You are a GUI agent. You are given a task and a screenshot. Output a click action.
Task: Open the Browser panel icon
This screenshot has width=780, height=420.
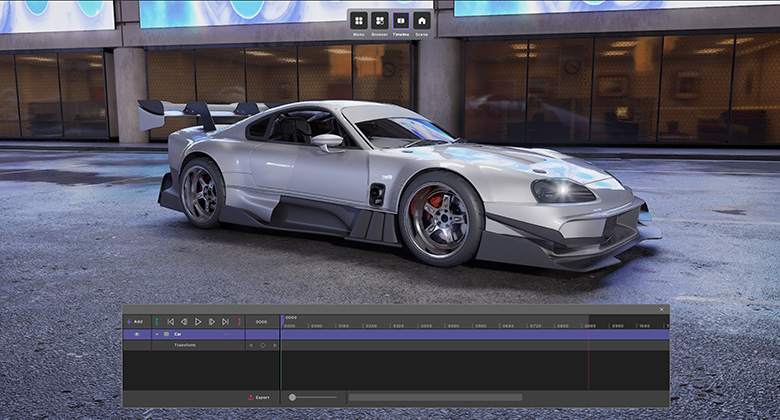tap(380, 20)
